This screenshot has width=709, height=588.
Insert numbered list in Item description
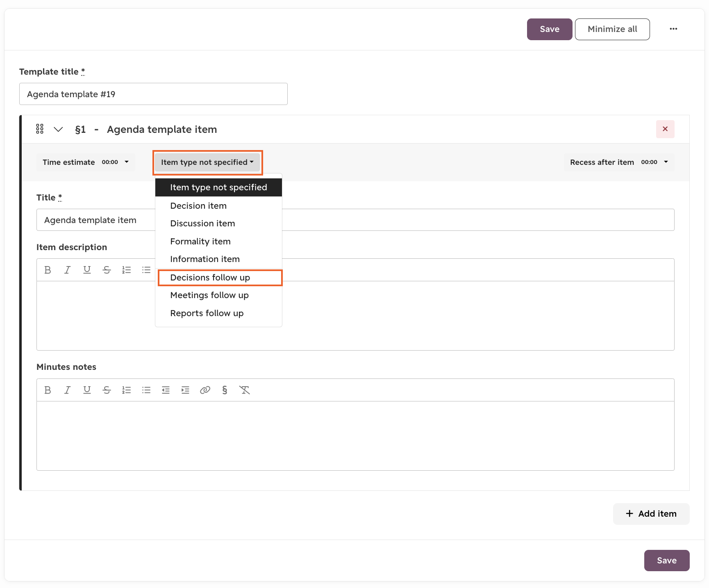click(x=126, y=270)
